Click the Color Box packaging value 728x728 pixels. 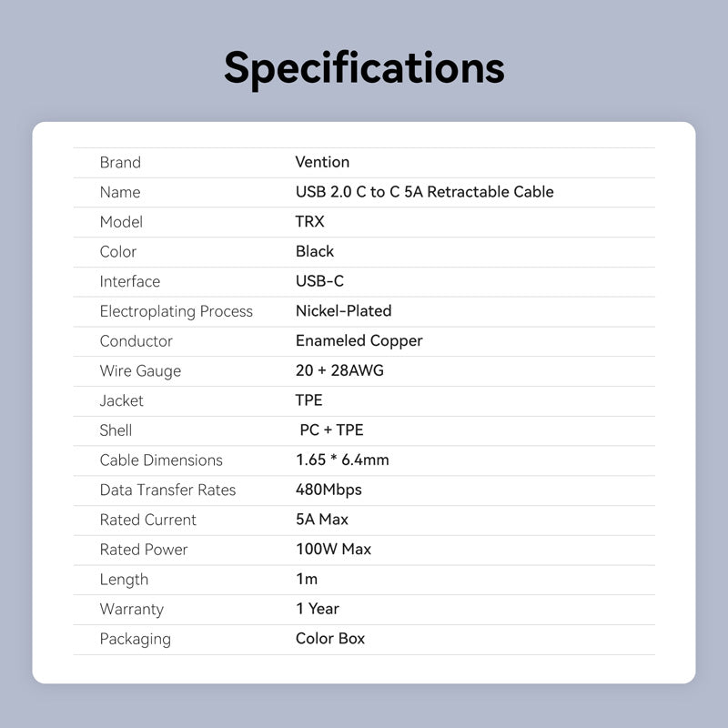pyautogui.click(x=330, y=639)
